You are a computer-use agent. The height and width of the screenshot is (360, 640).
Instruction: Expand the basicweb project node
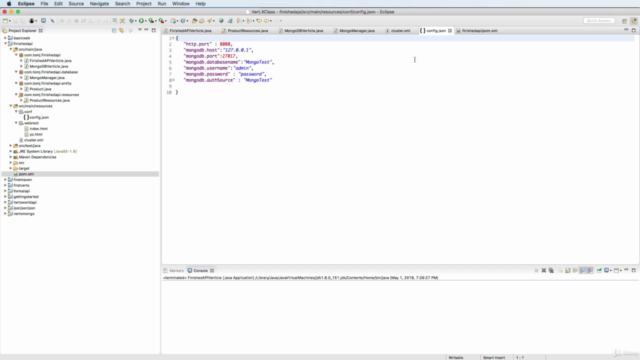tap(5, 38)
